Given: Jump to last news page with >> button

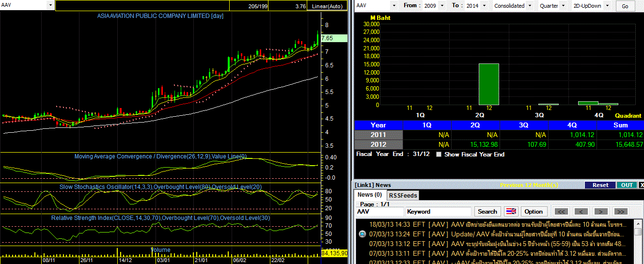Looking at the screenshot, I should click(621, 211).
